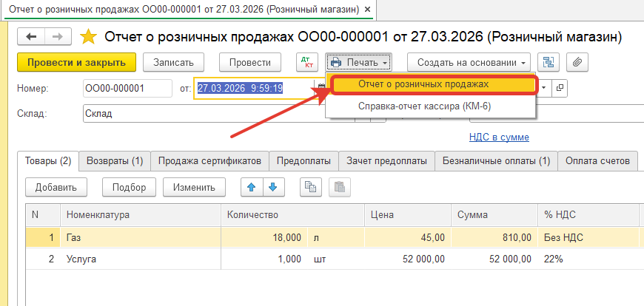The height and width of the screenshot is (306, 644).
Task: Select price cell 45,00
Action: click(x=408, y=237)
